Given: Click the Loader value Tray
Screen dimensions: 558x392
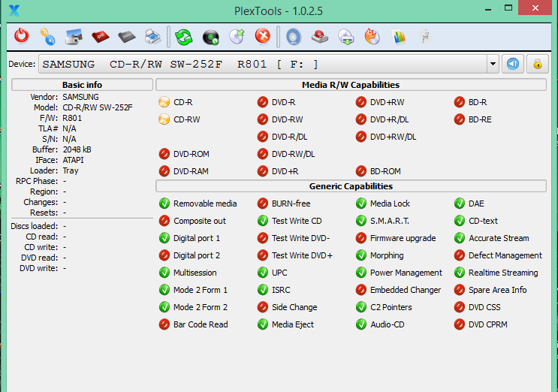Looking at the screenshot, I should coord(71,170).
